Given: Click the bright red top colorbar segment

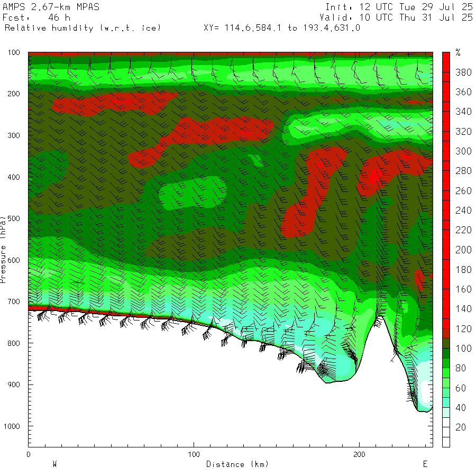Looking at the screenshot, I should 446,57.
